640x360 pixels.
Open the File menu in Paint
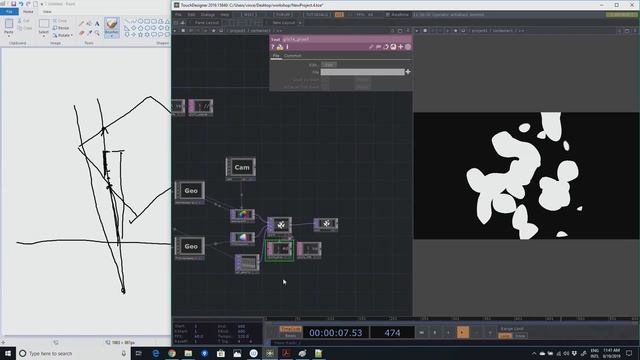(9, 12)
